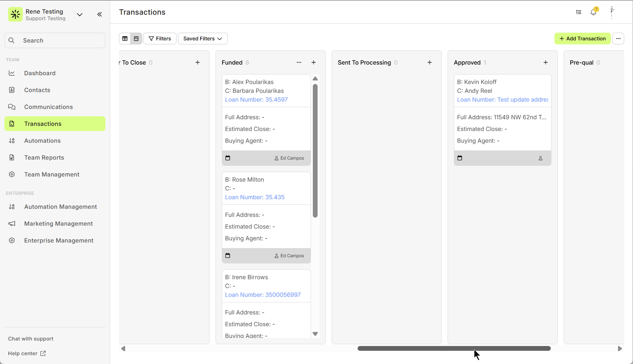Click calendar icon on Alex Poularikas card
Image resolution: width=633 pixels, height=364 pixels.
pyautogui.click(x=228, y=158)
